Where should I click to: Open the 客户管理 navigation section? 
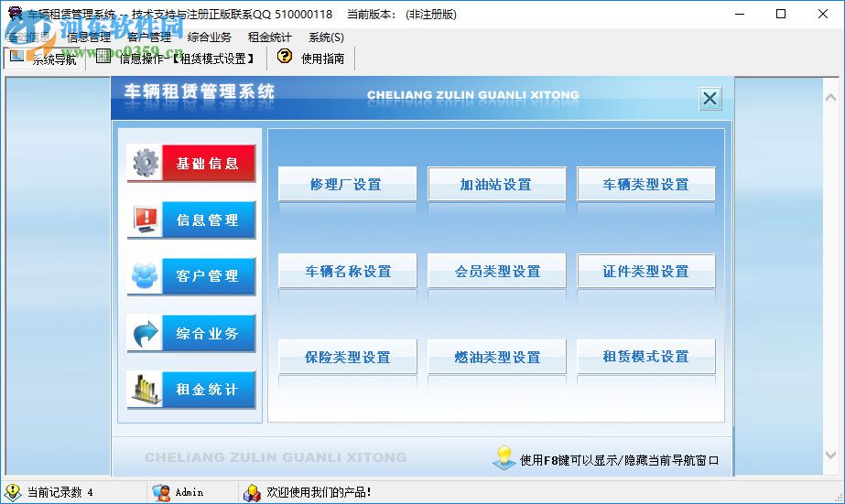[x=191, y=276]
